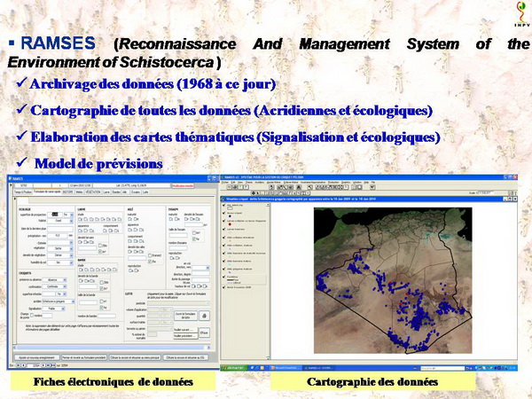Screen dimensions: 532x399
Task: Open the Acridiens menu in map window
Action: (260, 183)
